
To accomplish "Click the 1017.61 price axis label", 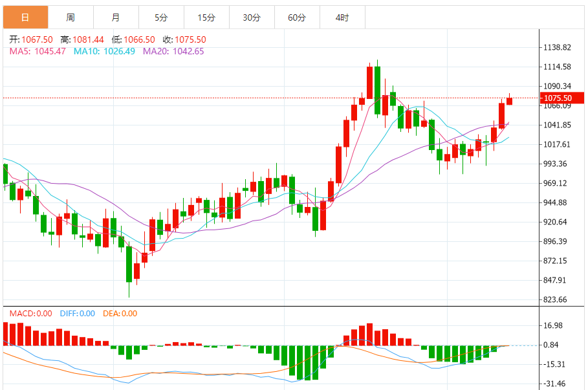I will pyautogui.click(x=557, y=144).
